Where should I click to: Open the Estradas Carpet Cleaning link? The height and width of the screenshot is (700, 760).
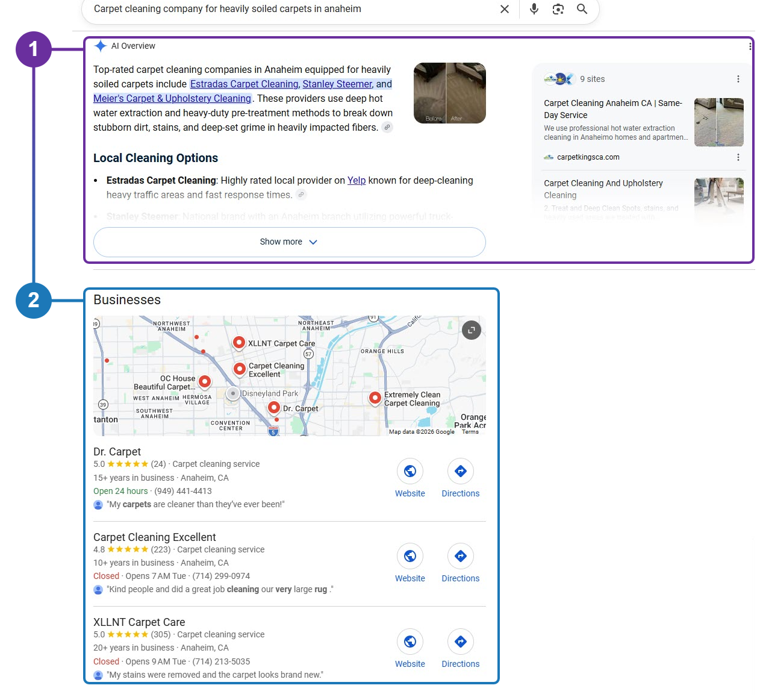pos(244,84)
